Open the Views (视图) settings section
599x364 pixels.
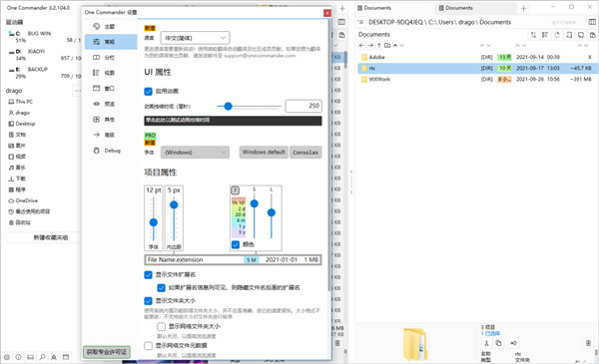(111, 73)
